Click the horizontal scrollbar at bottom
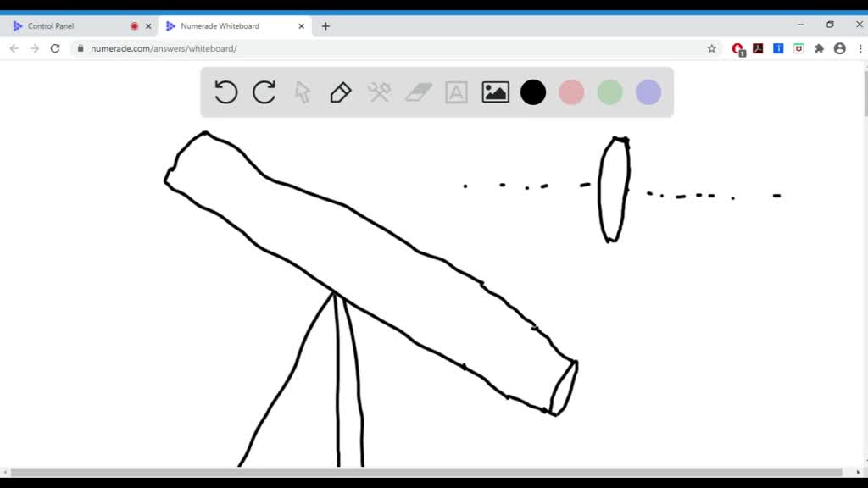The width and height of the screenshot is (868, 488). click(x=424, y=472)
